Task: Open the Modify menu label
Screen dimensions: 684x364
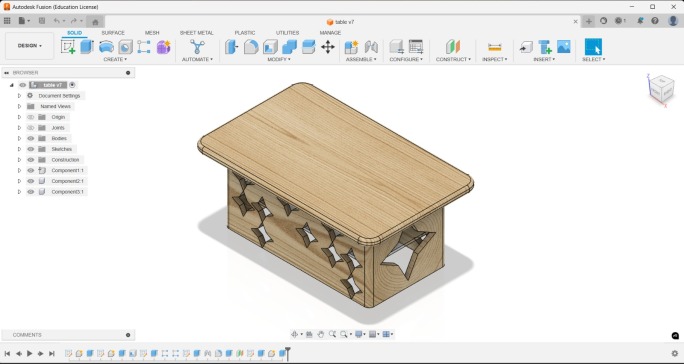Action: click(279, 59)
